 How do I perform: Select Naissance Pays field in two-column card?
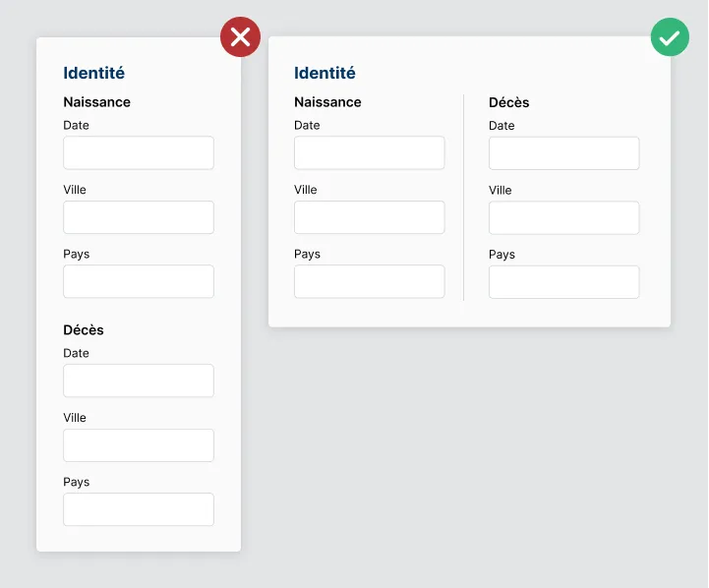pyautogui.click(x=369, y=281)
